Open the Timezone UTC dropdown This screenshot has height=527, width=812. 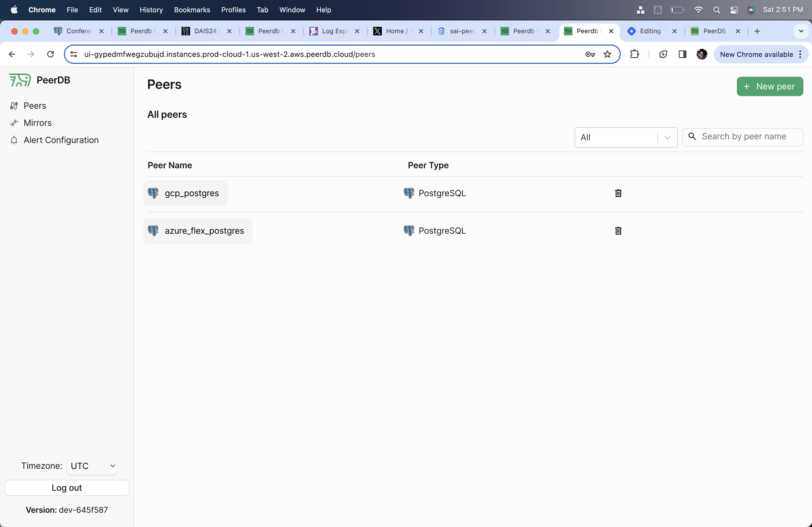pyautogui.click(x=92, y=466)
